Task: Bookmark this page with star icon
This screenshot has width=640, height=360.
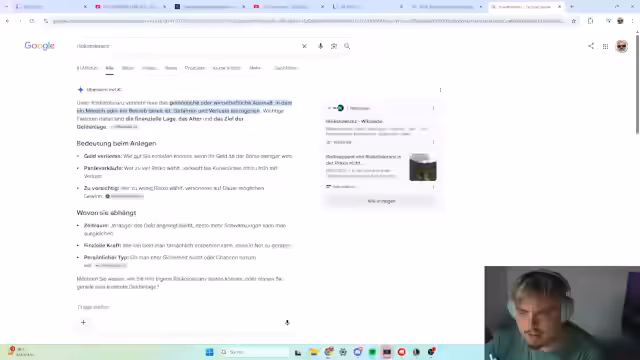Action: (573, 21)
